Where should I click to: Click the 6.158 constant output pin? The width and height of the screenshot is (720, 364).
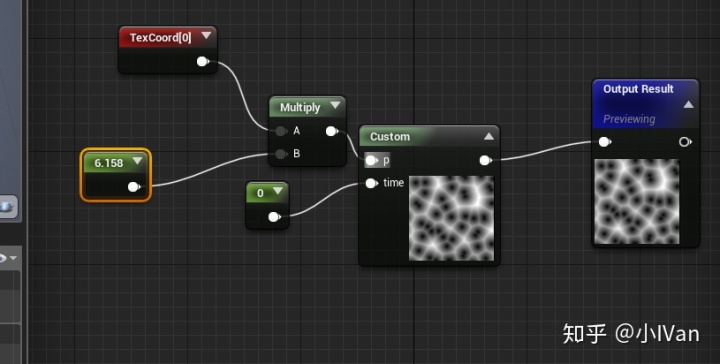point(134,187)
